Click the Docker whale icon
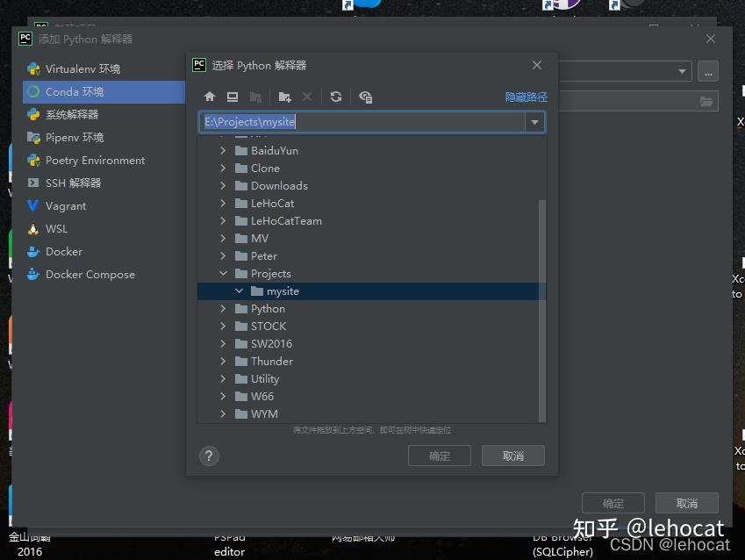Image resolution: width=745 pixels, height=560 pixels. (33, 252)
